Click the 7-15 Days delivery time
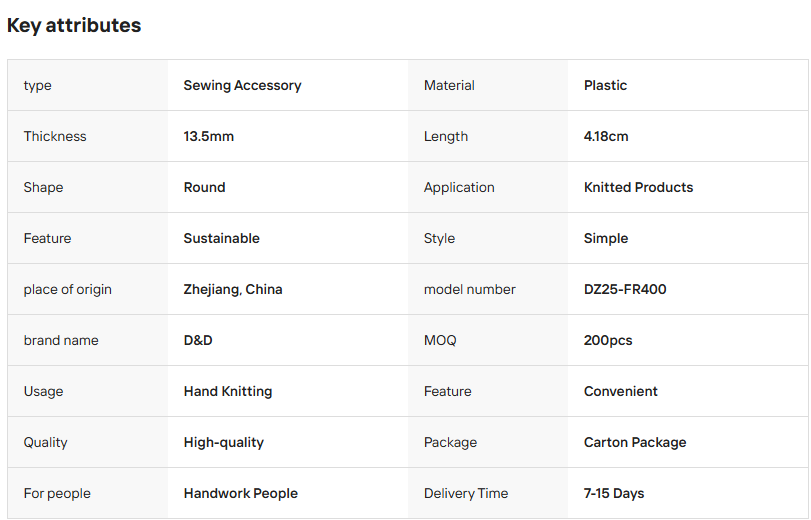Image resolution: width=811 pixels, height=520 pixels. [614, 494]
